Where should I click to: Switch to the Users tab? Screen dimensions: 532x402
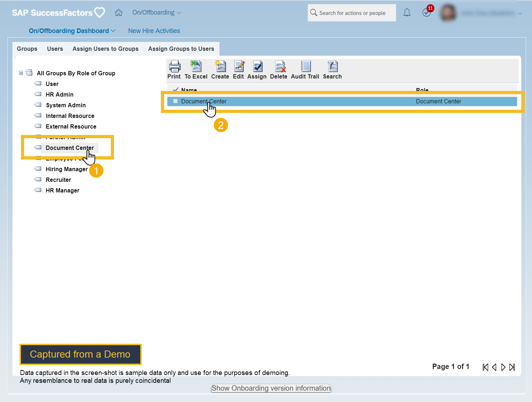pos(55,49)
